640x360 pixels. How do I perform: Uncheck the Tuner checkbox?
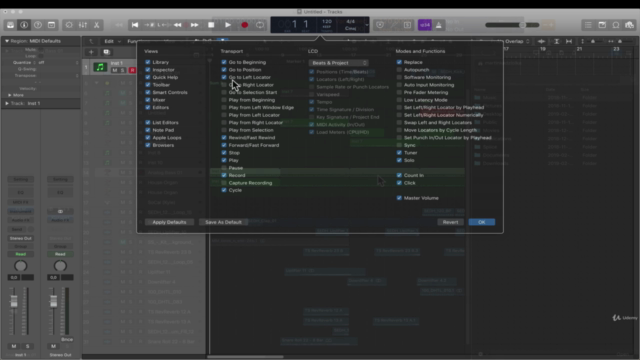tap(399, 153)
